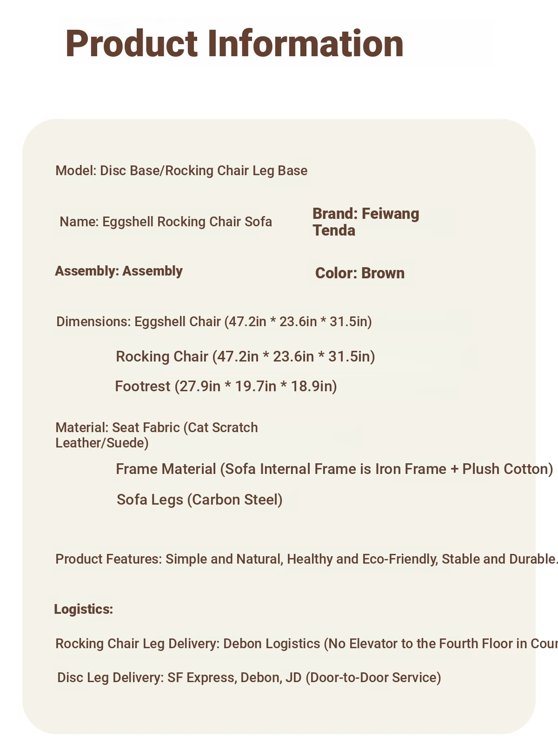Click the Logistics: heading

click(84, 609)
